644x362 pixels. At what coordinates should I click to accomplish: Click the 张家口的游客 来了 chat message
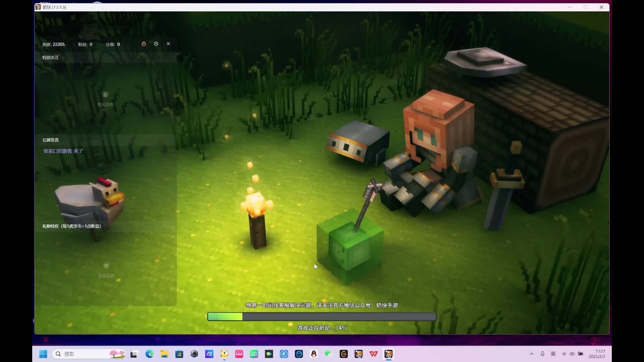[63, 151]
